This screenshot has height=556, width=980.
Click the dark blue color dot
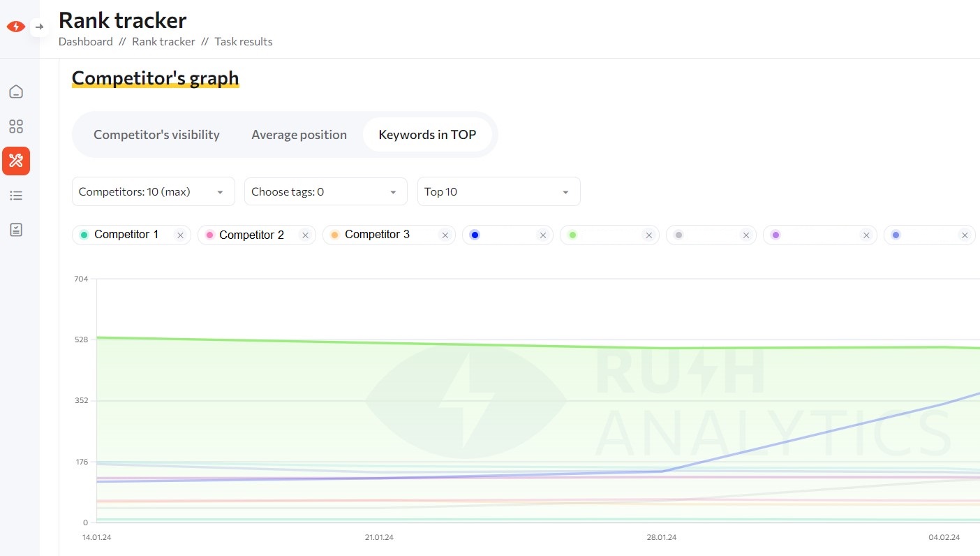coord(475,235)
